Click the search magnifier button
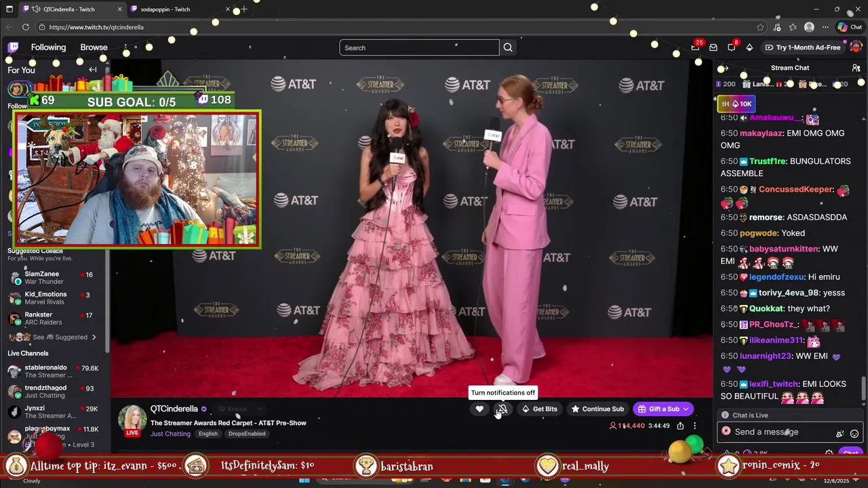This screenshot has width=868, height=488. tap(508, 47)
